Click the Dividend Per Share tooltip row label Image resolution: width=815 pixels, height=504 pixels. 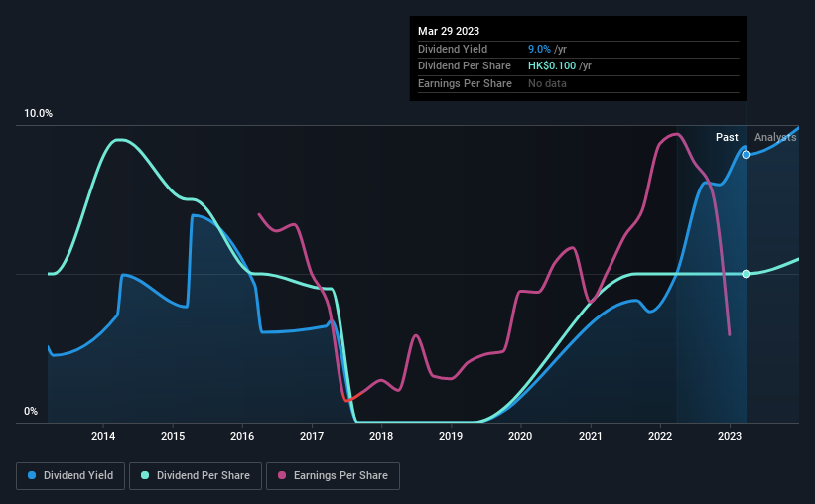click(x=465, y=66)
